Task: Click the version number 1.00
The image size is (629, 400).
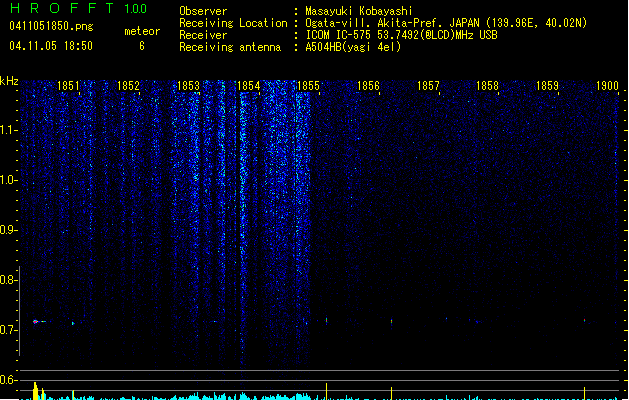Action: (x=136, y=8)
